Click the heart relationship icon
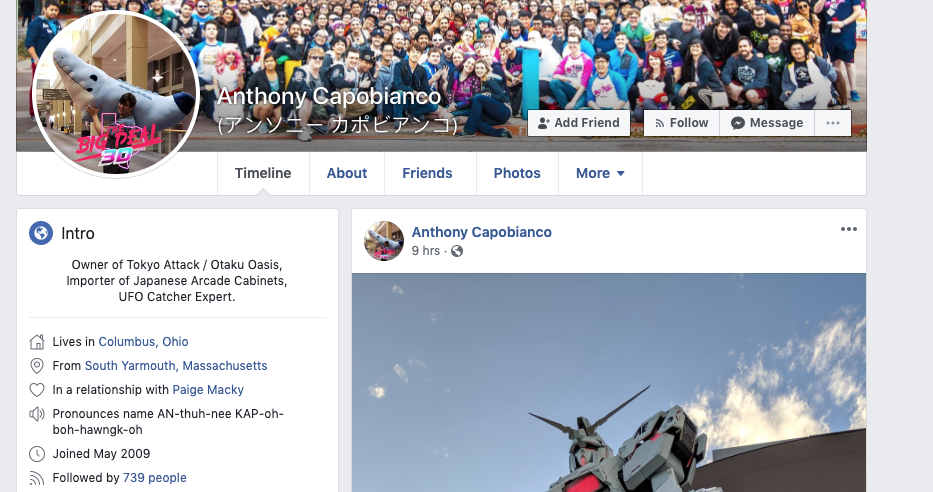933x492 pixels. pos(37,390)
